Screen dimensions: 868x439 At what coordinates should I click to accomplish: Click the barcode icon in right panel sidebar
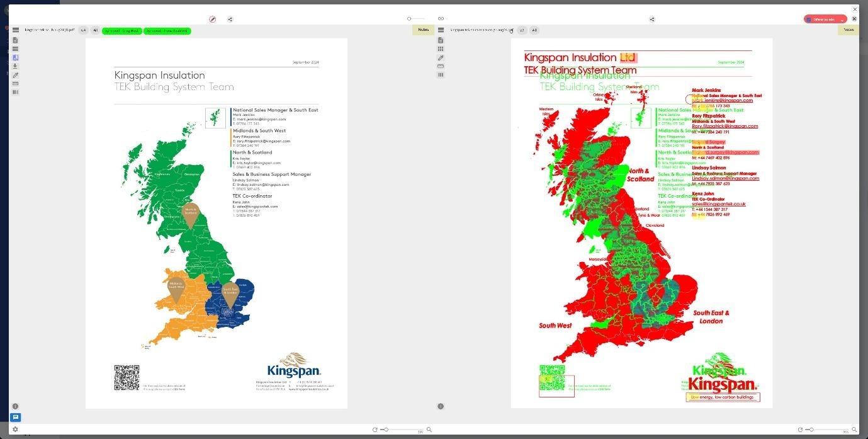(x=441, y=74)
